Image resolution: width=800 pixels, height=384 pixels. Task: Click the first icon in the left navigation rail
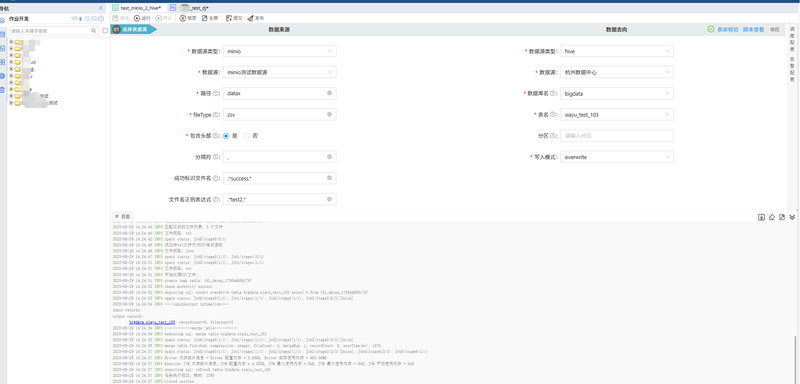pos(3,20)
